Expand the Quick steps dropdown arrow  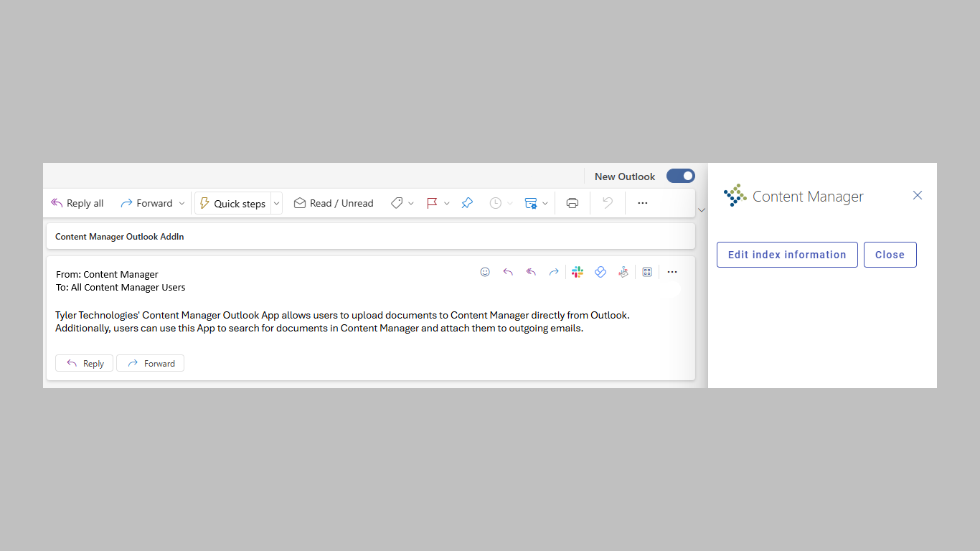276,203
